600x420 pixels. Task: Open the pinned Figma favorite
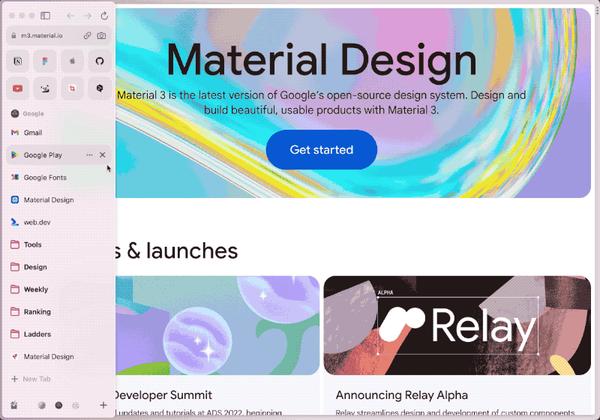click(x=45, y=61)
